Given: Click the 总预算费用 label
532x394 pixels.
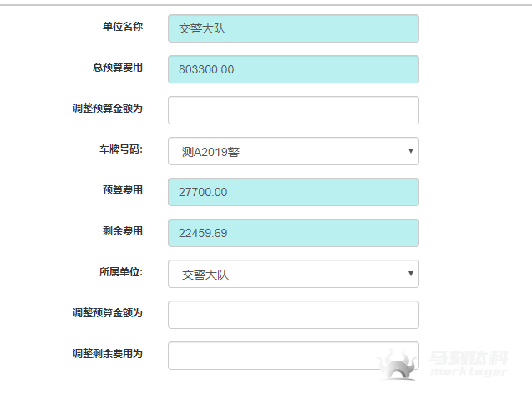Looking at the screenshot, I should pos(117,68).
